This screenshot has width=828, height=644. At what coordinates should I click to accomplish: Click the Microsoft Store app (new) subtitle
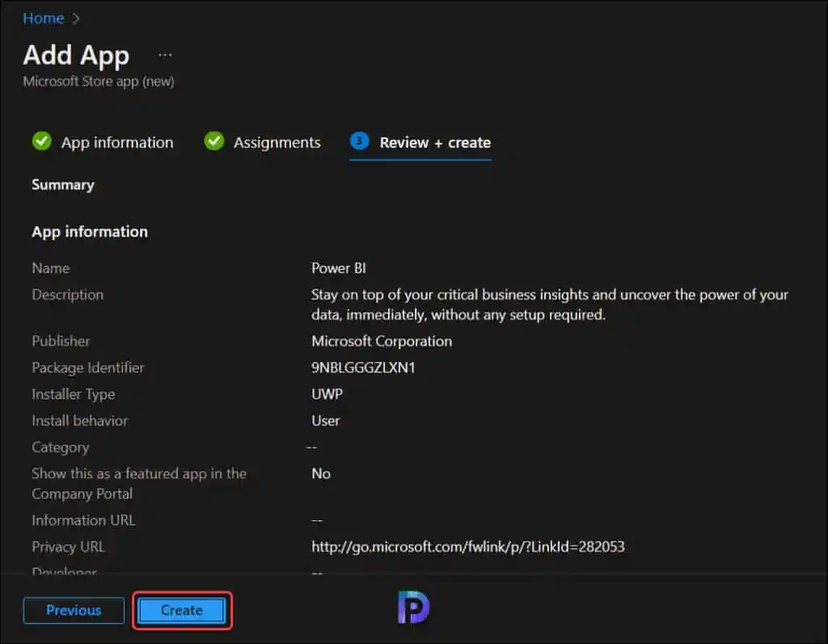pyautogui.click(x=99, y=82)
